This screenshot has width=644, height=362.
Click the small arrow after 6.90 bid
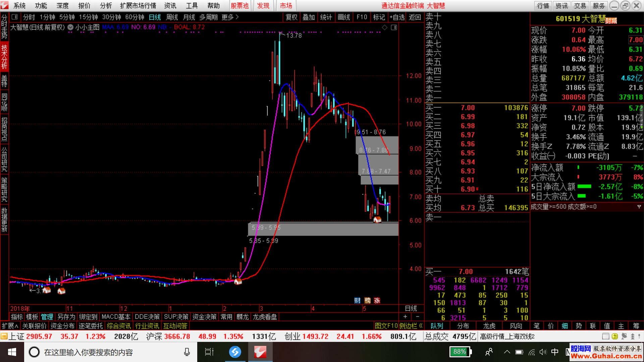(477, 189)
